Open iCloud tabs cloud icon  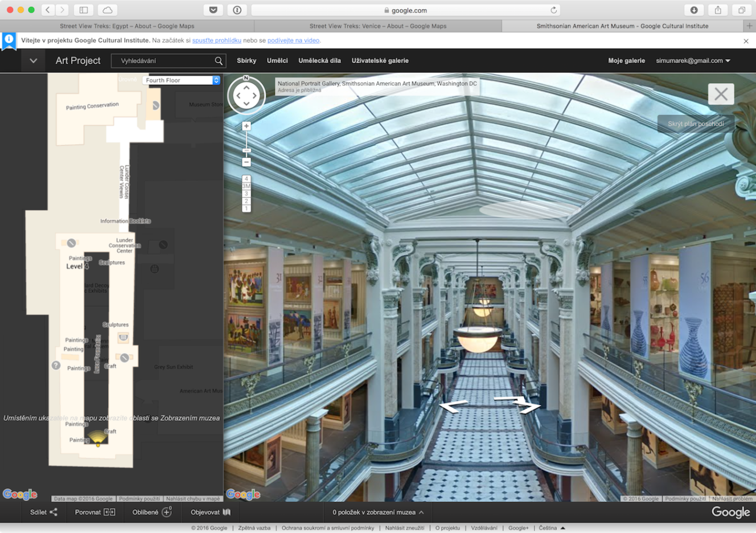[x=108, y=10]
